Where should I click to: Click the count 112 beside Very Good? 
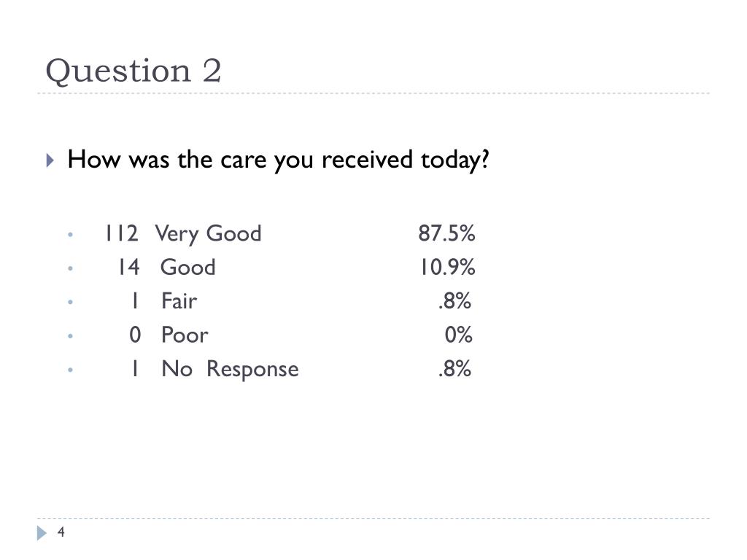(x=122, y=233)
